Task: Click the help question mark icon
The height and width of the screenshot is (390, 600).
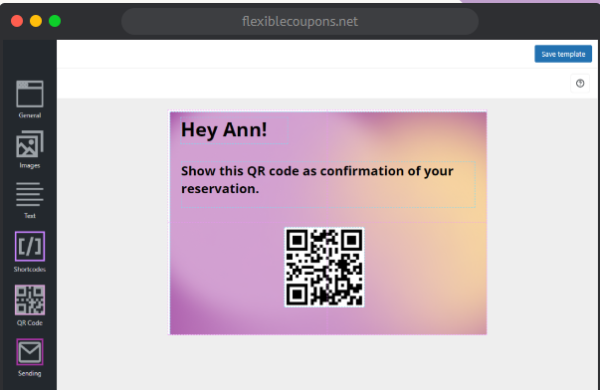Action: (x=580, y=83)
